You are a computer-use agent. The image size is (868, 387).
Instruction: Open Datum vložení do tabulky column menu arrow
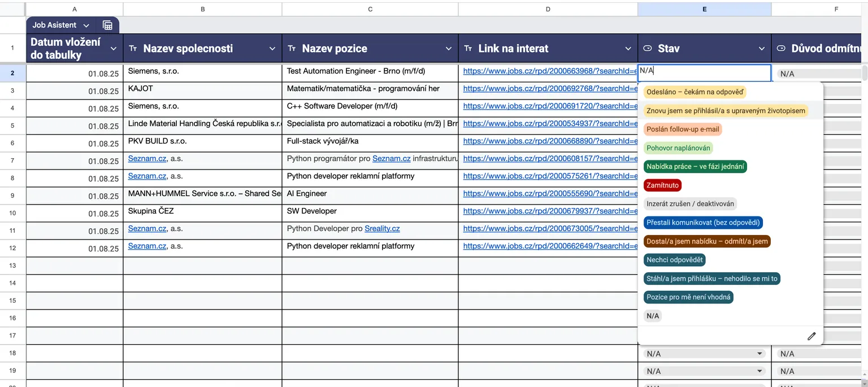[113, 49]
